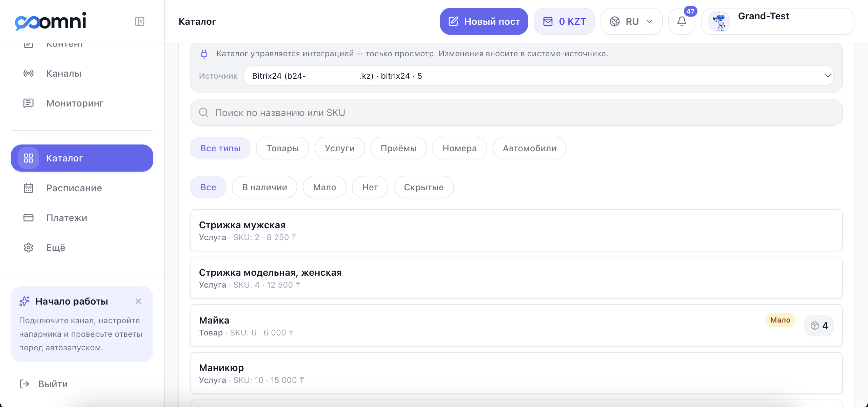Click the robot avatar picture
868x407 pixels.
pos(719,21)
